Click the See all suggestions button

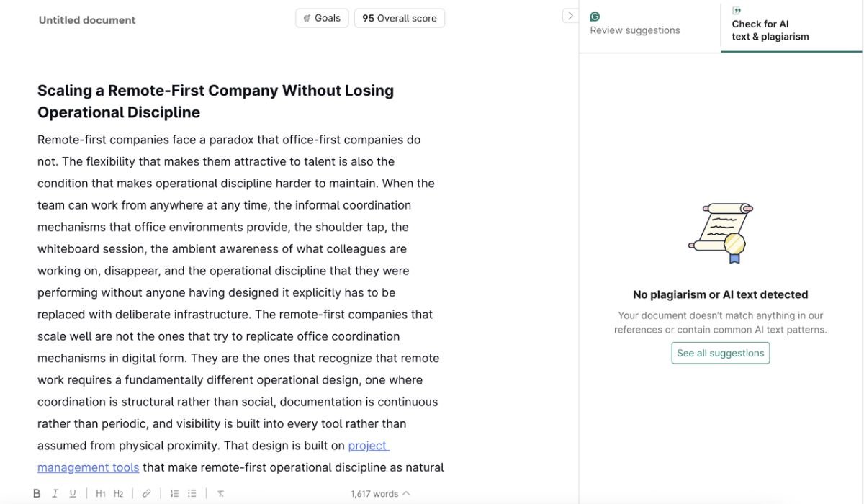coord(720,352)
